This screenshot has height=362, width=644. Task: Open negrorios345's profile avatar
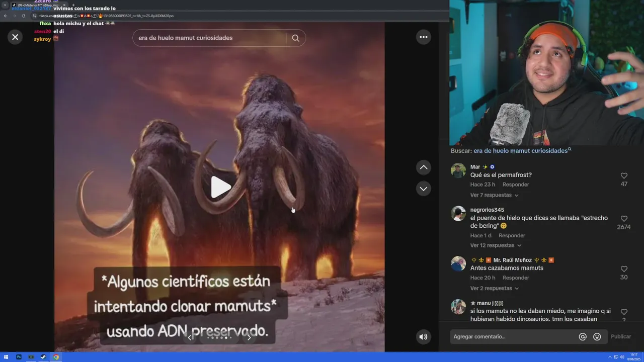pos(458,213)
